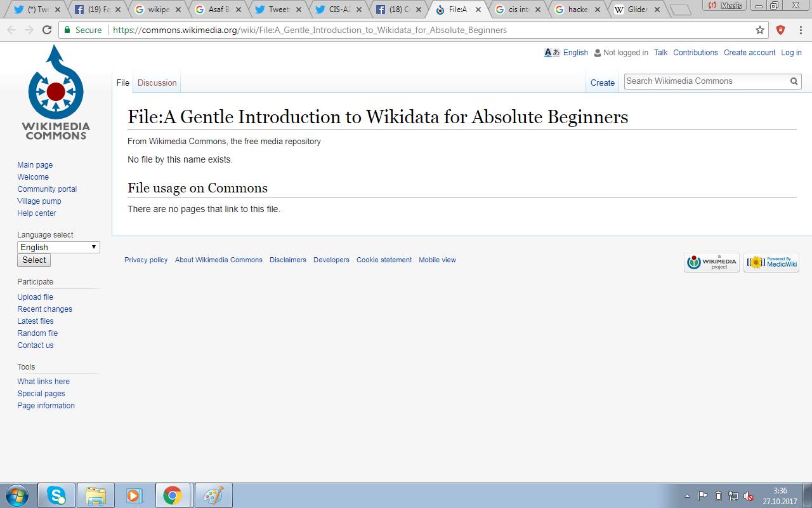The image size is (812, 508).
Task: Click the Select language button
Action: [34, 260]
